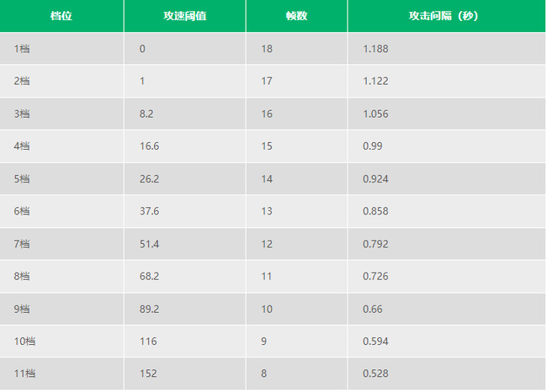Click the 攻击间隔（秒） column header
Screen dimensions: 547x392
[x=446, y=16]
